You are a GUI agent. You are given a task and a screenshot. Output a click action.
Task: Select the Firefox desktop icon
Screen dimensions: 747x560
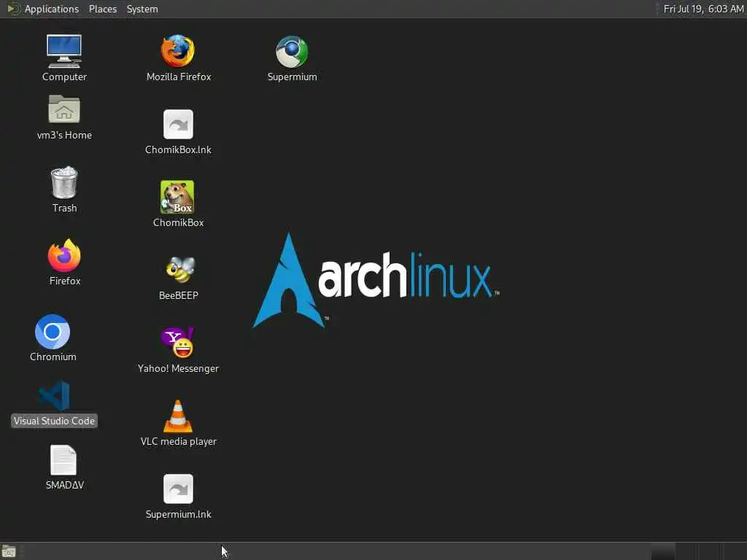point(64,254)
